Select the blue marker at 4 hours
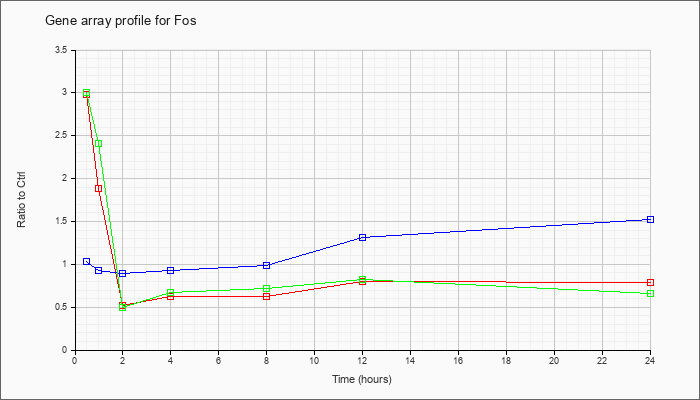Viewport: 700px width, 400px height. 170,270
